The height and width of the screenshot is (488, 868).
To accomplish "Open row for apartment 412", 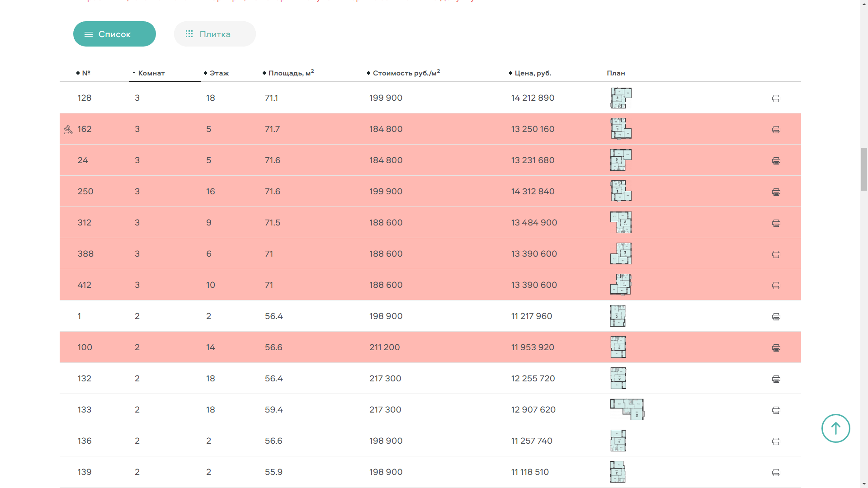I will (x=84, y=285).
